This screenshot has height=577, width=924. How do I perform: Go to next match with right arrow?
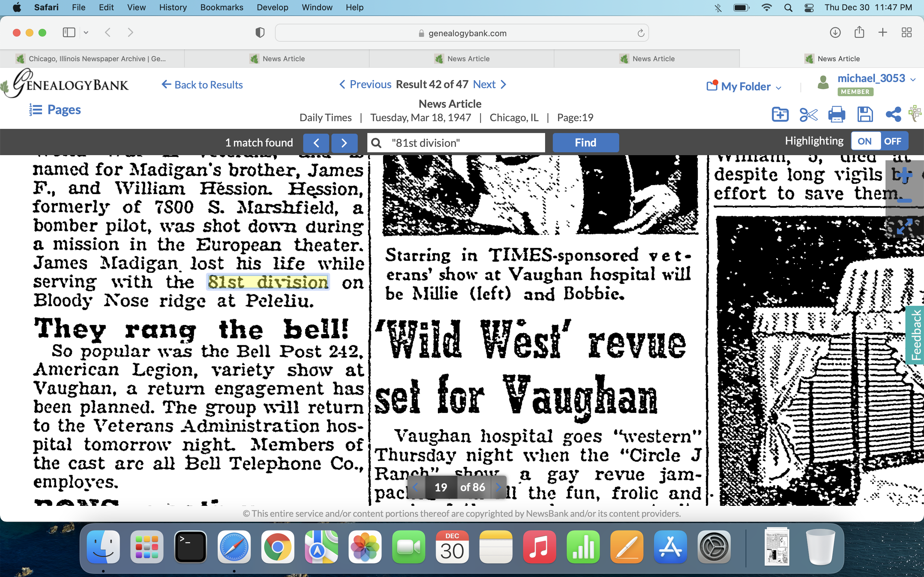[x=344, y=143]
